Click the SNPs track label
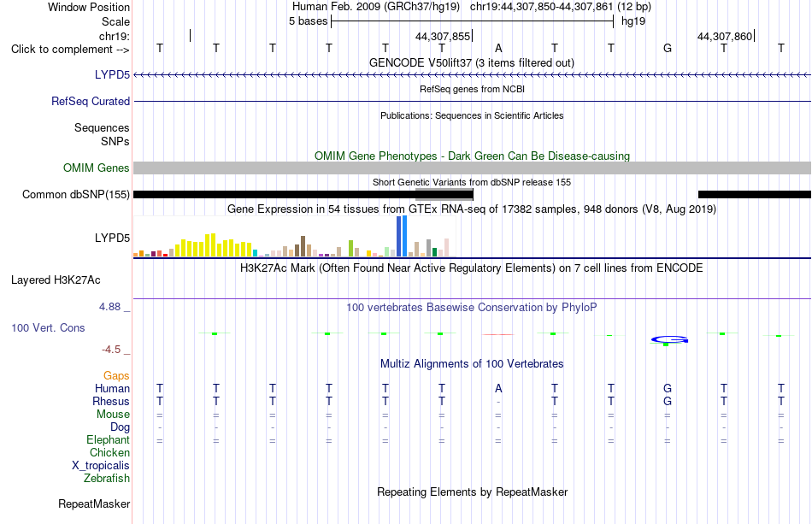Image resolution: width=812 pixels, height=524 pixels. pos(115,141)
